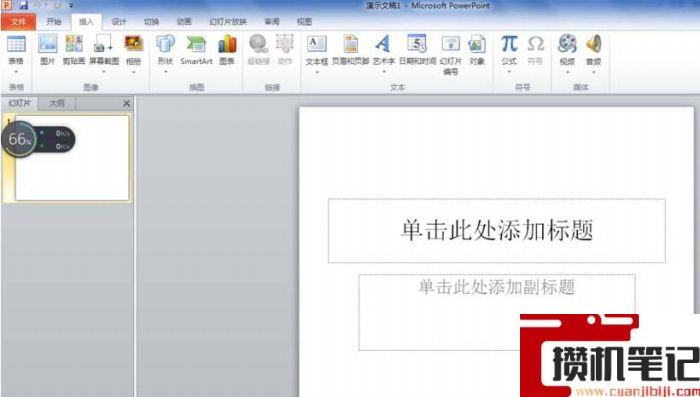The width and height of the screenshot is (700, 397).
Task: Click the 视频 video insert icon
Action: click(567, 45)
